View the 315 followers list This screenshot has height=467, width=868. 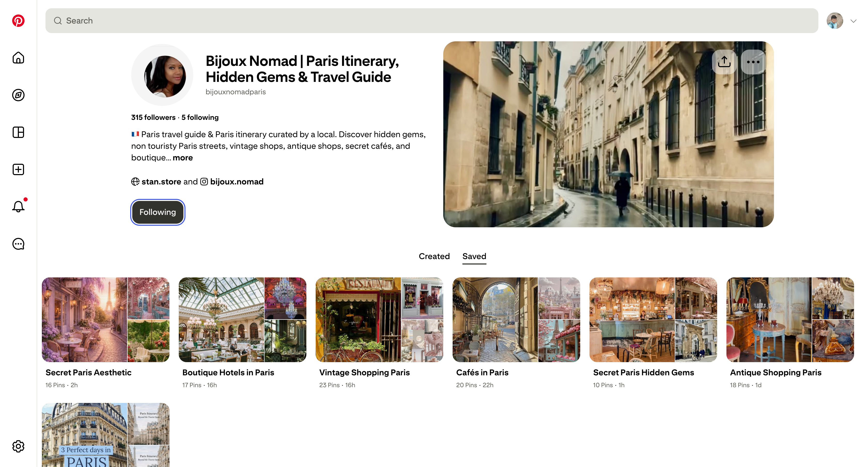tap(153, 117)
